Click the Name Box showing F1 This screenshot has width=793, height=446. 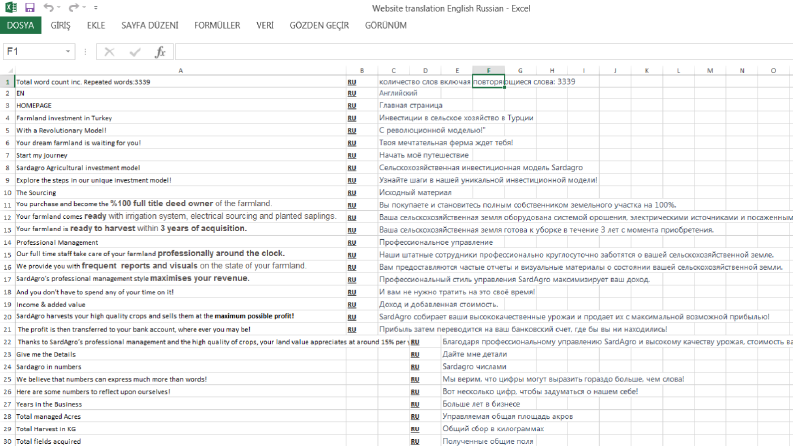coord(33,52)
